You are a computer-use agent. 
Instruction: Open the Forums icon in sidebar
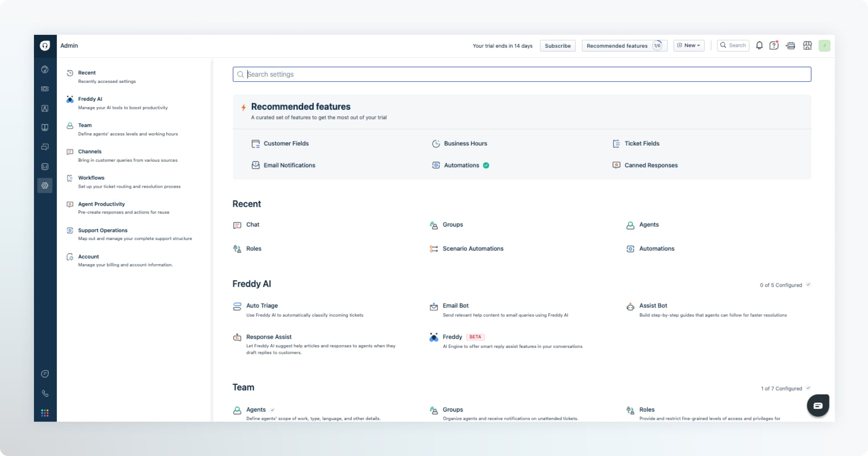[45, 147]
